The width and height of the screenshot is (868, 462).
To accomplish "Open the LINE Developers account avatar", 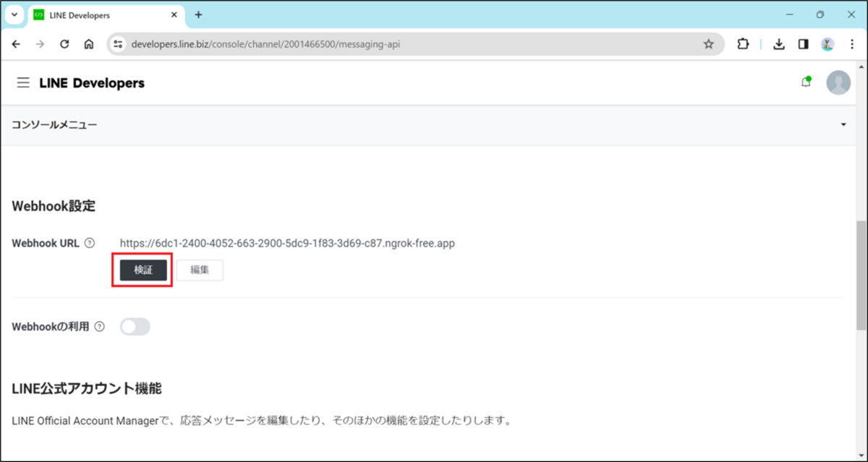I will [x=838, y=82].
